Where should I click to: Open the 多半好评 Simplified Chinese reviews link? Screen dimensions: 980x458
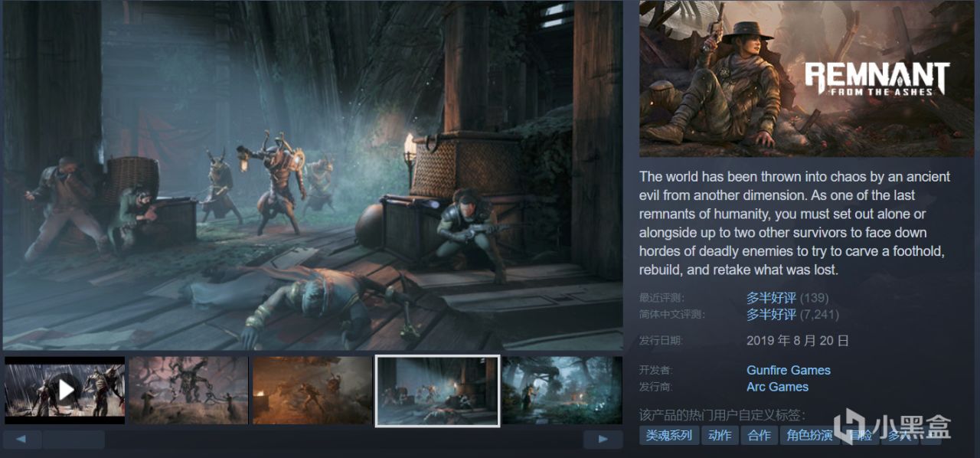771,314
